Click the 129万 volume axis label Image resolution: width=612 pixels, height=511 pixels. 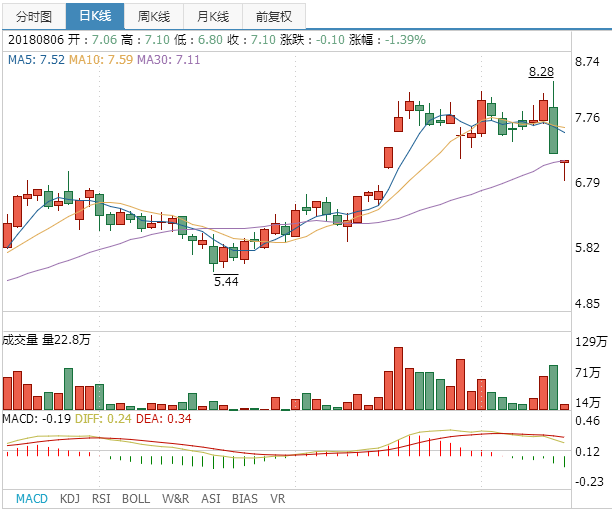[591, 342]
